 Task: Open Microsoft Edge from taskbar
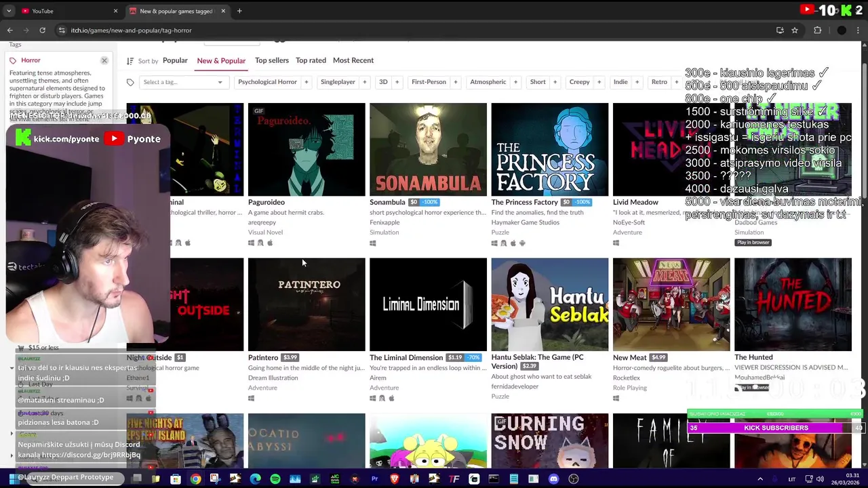pyautogui.click(x=255, y=479)
